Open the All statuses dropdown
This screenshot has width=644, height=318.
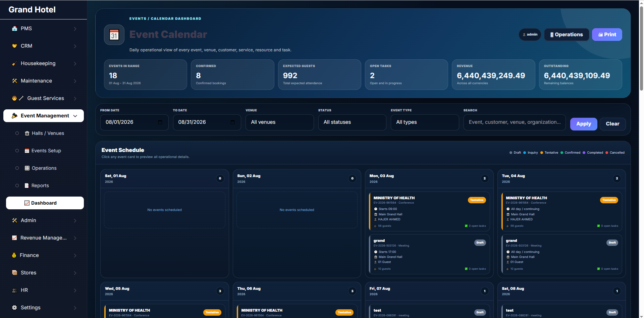[352, 122]
